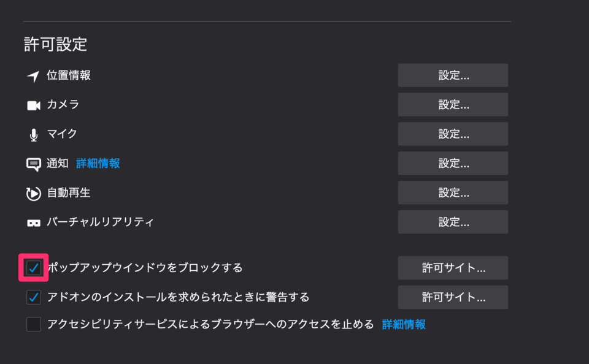The image size is (589, 364).
Task: Click the camera icon
Action: coord(34,104)
